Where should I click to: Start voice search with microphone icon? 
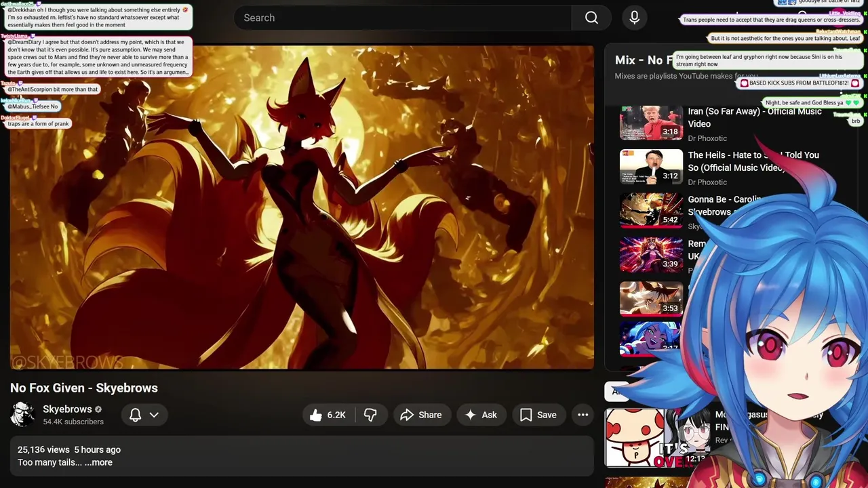[634, 18]
